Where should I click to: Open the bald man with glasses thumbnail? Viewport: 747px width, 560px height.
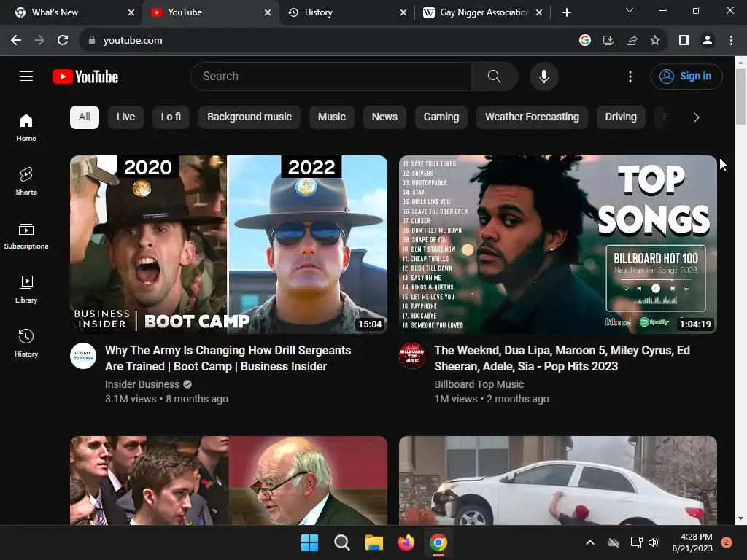pyautogui.click(x=228, y=481)
